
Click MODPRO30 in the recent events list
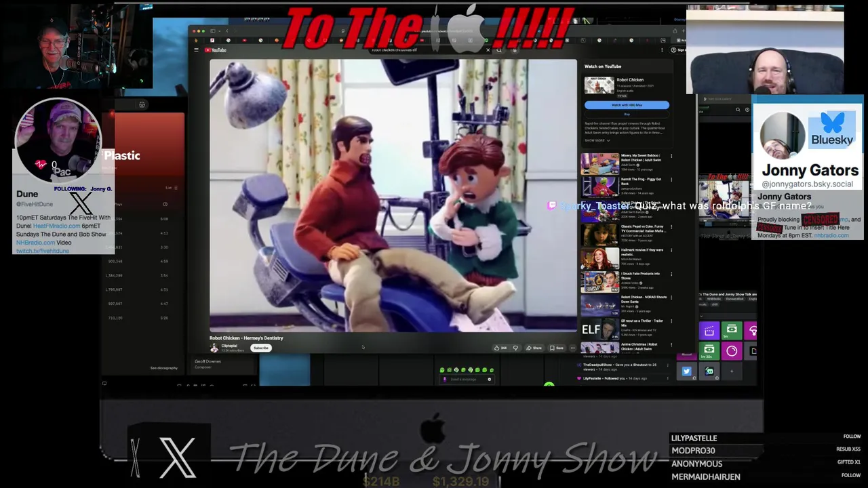[x=693, y=451]
